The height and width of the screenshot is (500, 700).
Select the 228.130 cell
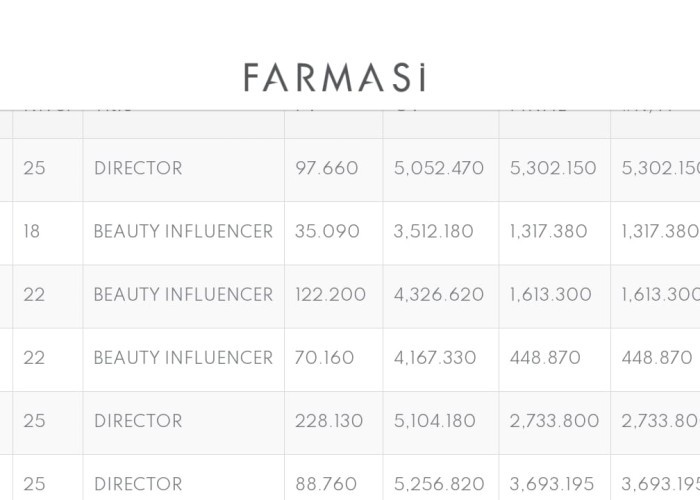click(x=330, y=421)
